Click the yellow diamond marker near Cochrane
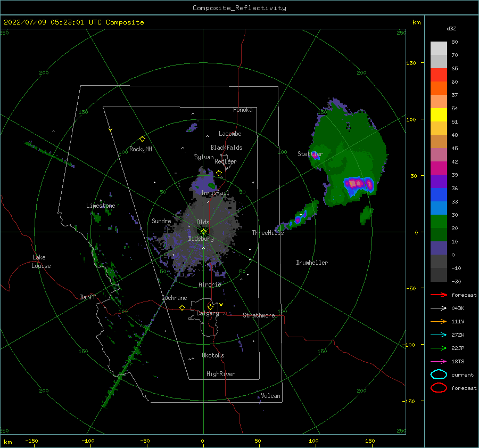The image size is (479, 448). point(183,308)
